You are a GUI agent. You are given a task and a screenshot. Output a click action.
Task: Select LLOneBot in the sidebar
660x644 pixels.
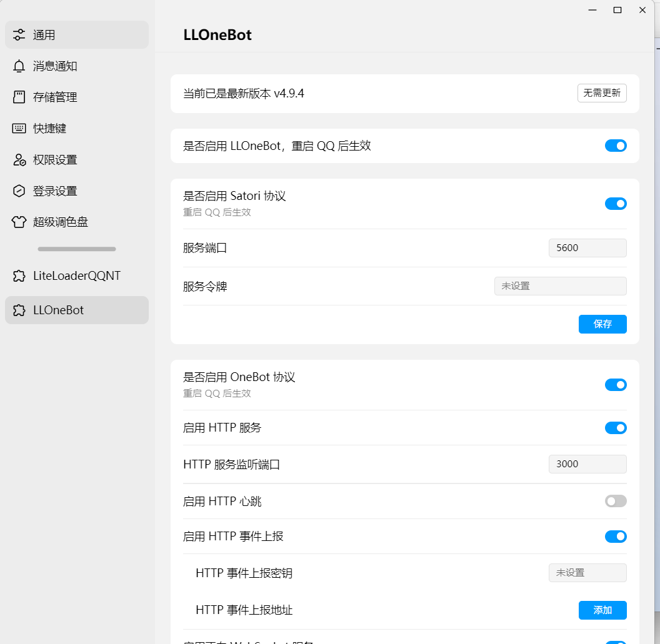(77, 310)
